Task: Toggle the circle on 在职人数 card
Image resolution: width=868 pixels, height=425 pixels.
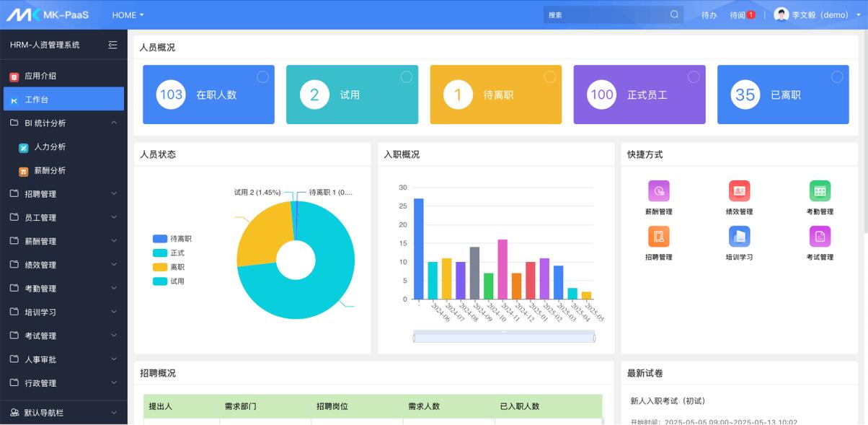Action: (x=262, y=77)
